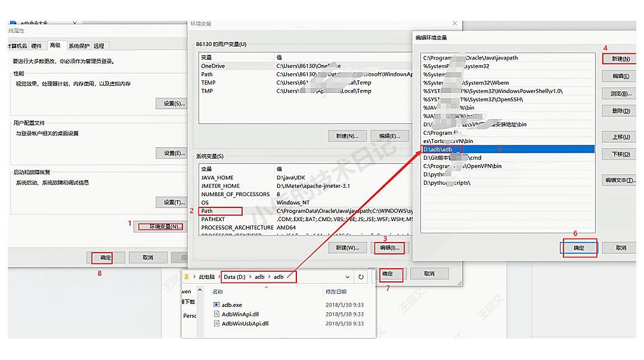Click Data (D:) in explorer breadcrumb
This screenshot has height=360, width=644.
click(x=234, y=277)
